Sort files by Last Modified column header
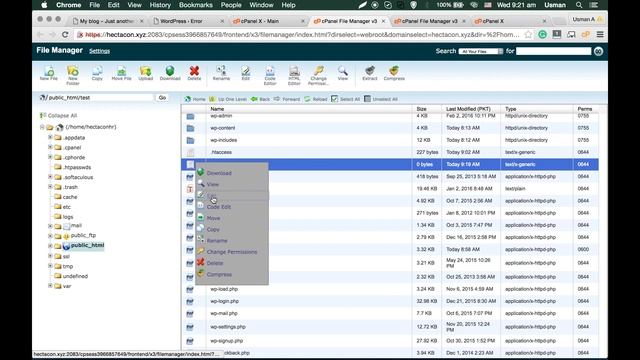Screen dimensions: 640x360 (x=468, y=109)
